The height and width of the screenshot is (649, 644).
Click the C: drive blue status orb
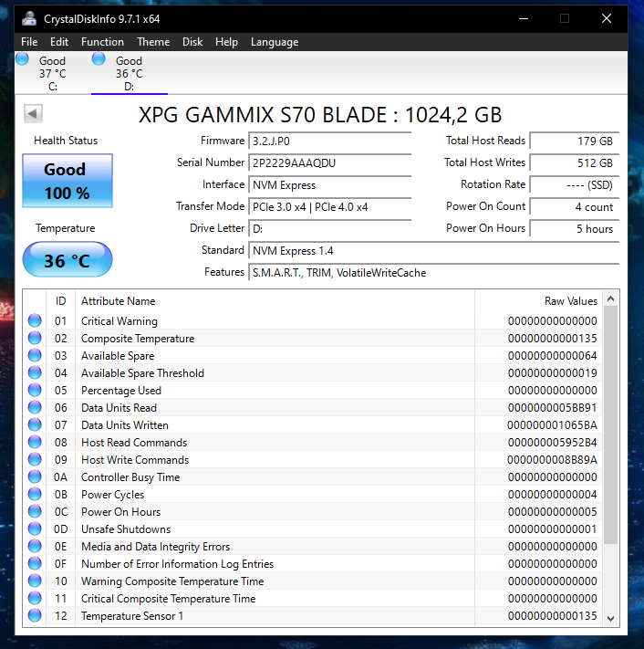point(22,58)
